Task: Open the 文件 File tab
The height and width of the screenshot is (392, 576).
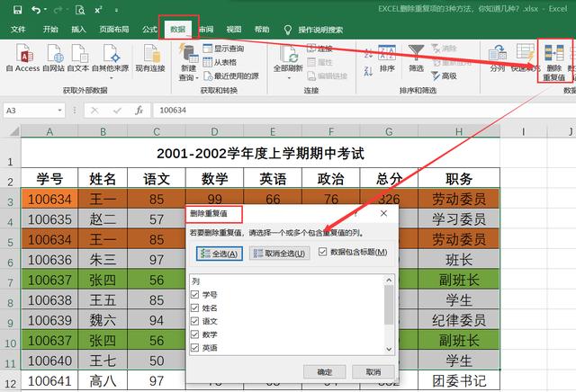Action: click(x=18, y=30)
